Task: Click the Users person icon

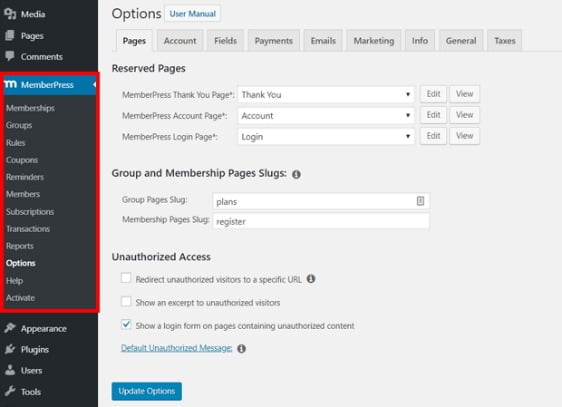Action: (x=10, y=370)
